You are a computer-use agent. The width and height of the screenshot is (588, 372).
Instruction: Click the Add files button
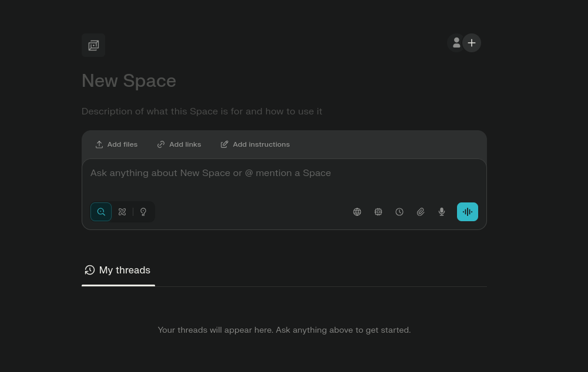[116, 144]
